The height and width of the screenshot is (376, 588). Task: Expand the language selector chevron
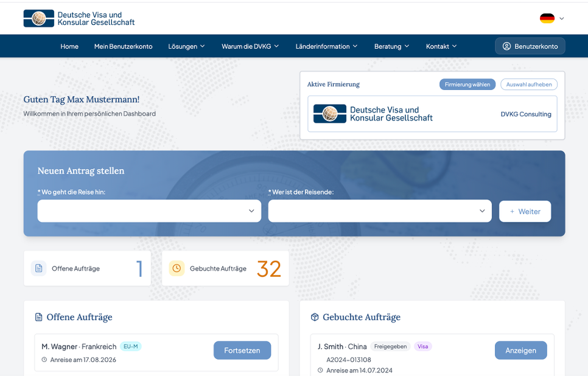tap(561, 18)
